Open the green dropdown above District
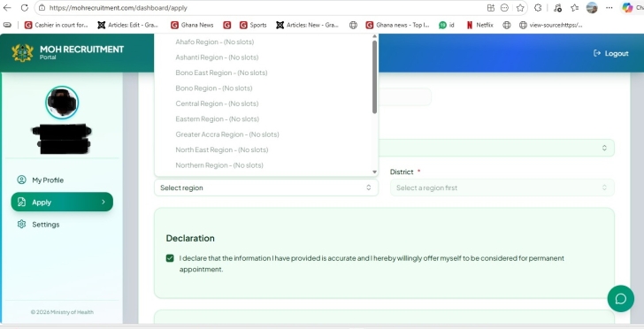This screenshot has height=329, width=644. (496, 148)
